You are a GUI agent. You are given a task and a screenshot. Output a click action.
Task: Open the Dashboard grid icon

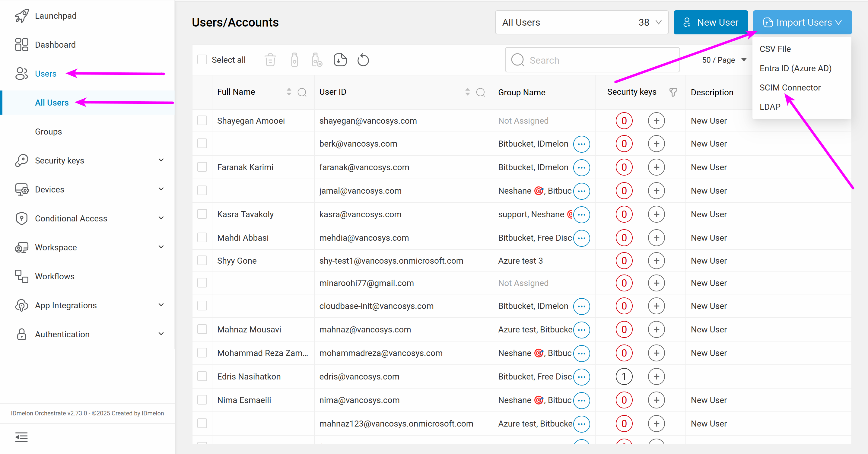click(21, 44)
